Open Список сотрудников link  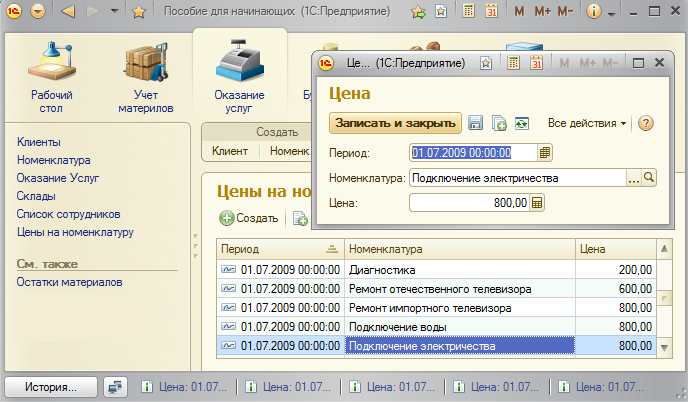pyautogui.click(x=68, y=214)
